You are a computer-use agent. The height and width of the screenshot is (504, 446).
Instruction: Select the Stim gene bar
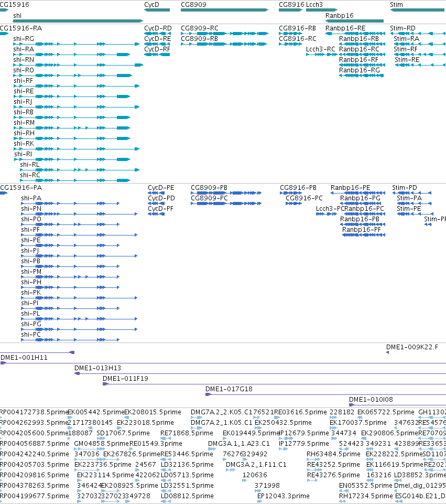pyautogui.click(x=418, y=10)
